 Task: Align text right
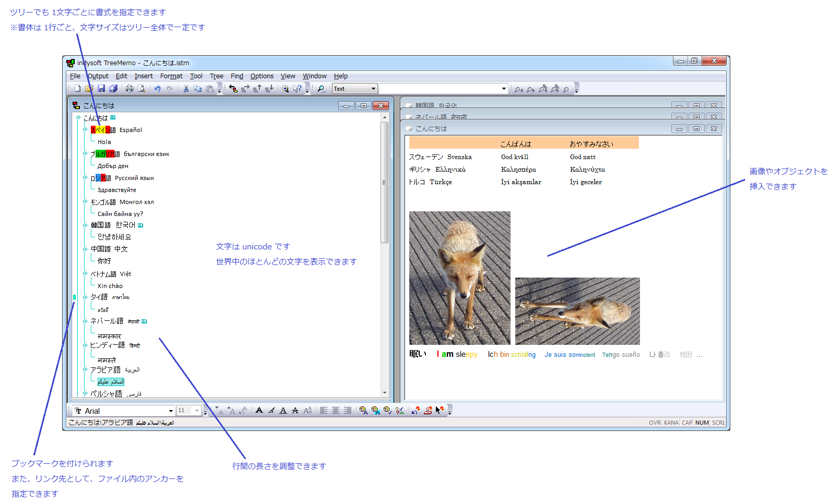coord(348,411)
